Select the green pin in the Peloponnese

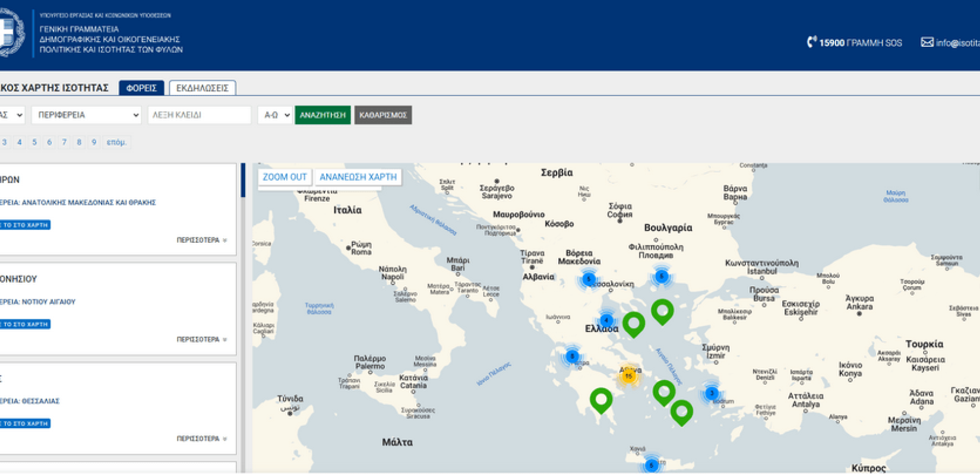click(601, 399)
